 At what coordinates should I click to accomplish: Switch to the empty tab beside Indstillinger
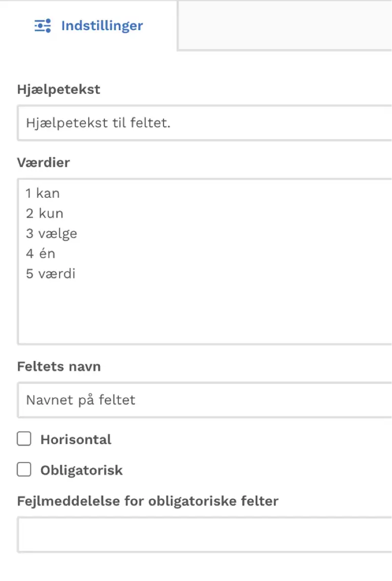click(285, 26)
